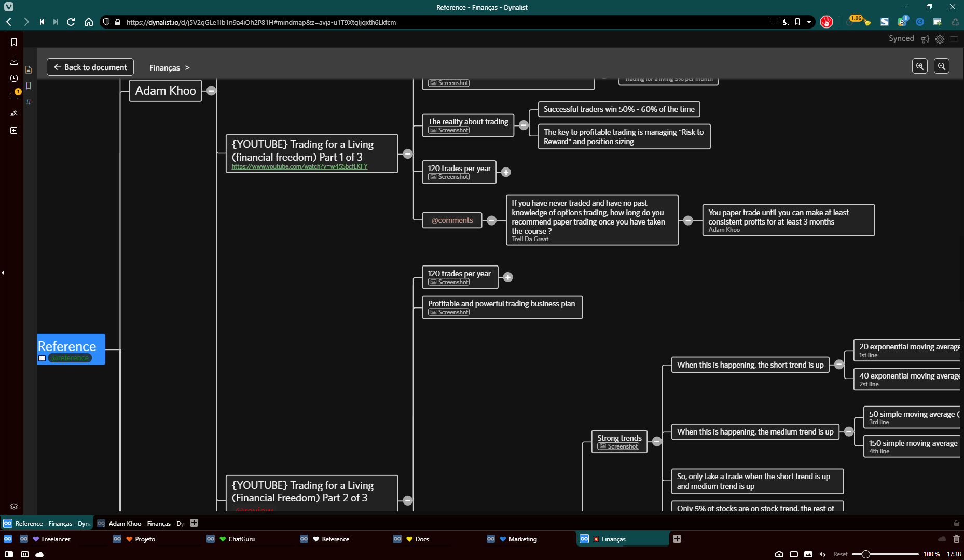Open the Vivaldi menu logo

[9, 7]
